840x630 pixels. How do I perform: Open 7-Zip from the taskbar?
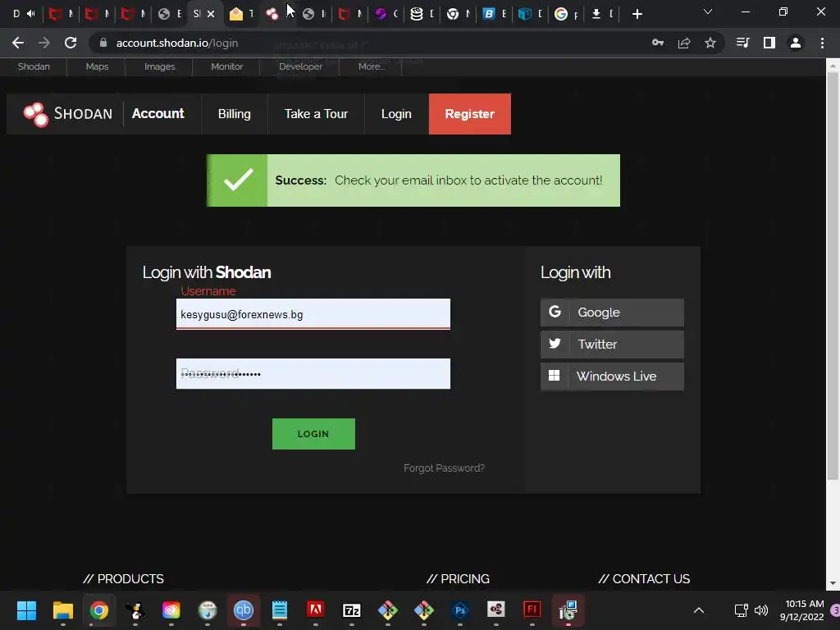[351, 609]
